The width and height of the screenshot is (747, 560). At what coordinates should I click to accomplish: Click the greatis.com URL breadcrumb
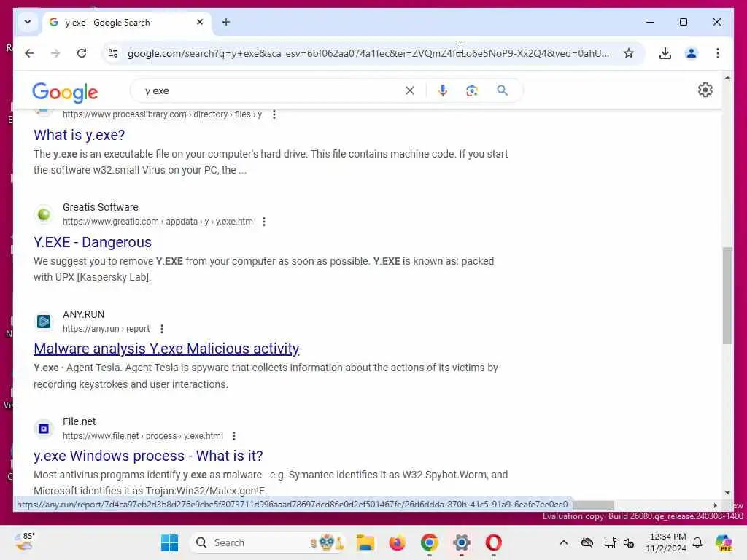[x=158, y=222]
